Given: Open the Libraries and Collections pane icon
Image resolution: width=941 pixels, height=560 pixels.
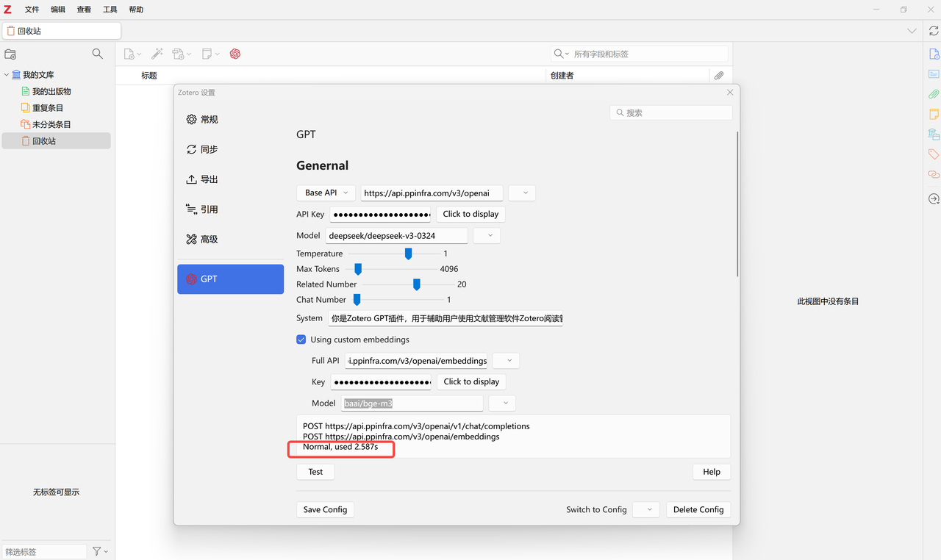Looking at the screenshot, I should (x=934, y=134).
